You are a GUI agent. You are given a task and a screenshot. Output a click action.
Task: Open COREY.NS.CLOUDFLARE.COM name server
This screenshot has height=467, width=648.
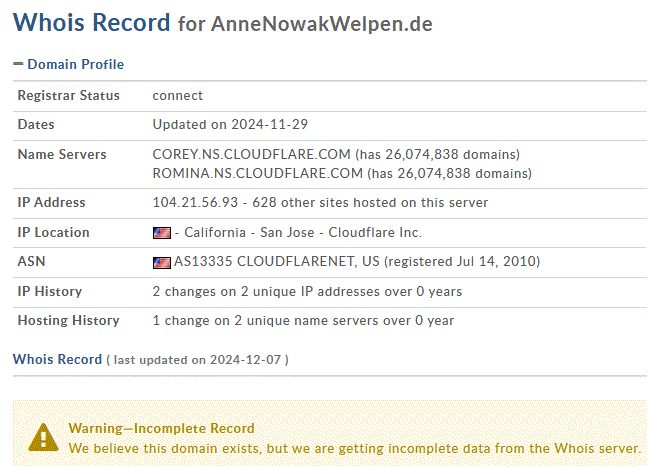pos(251,155)
